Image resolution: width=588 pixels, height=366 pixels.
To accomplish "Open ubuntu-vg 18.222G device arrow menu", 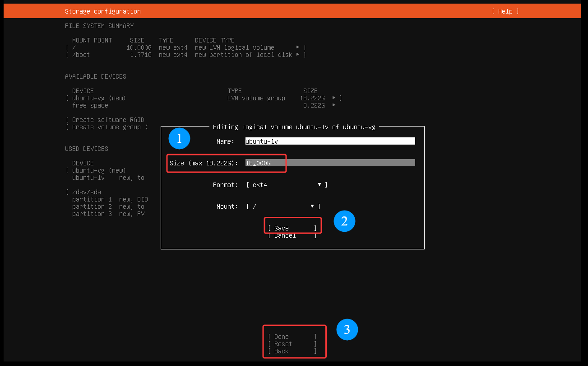I will pyautogui.click(x=334, y=98).
